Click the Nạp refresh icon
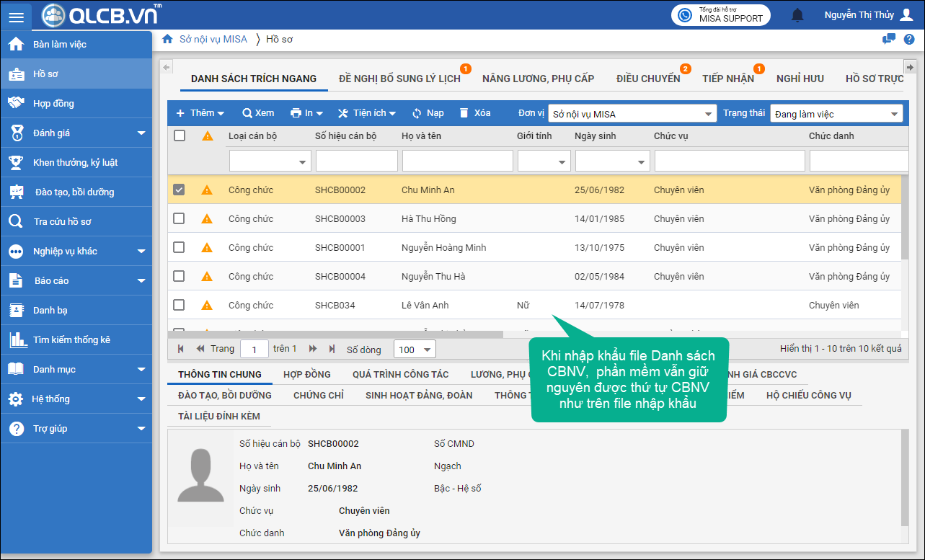This screenshot has width=925, height=560. [x=417, y=113]
